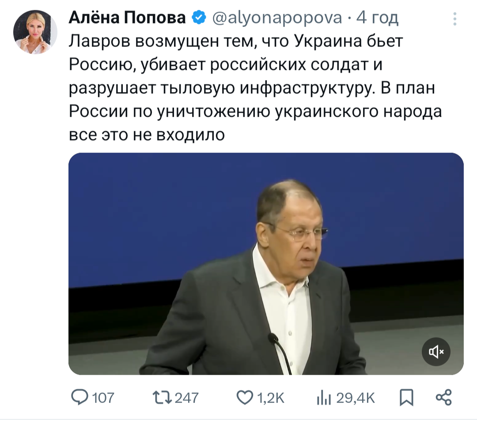Click the display name Алёна Попова
This screenshot has height=448, width=477.
(127, 18)
